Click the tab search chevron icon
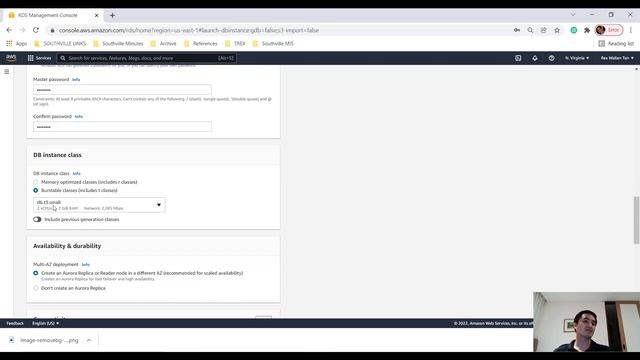Screen dimensions: 640x360 (x=573, y=14)
